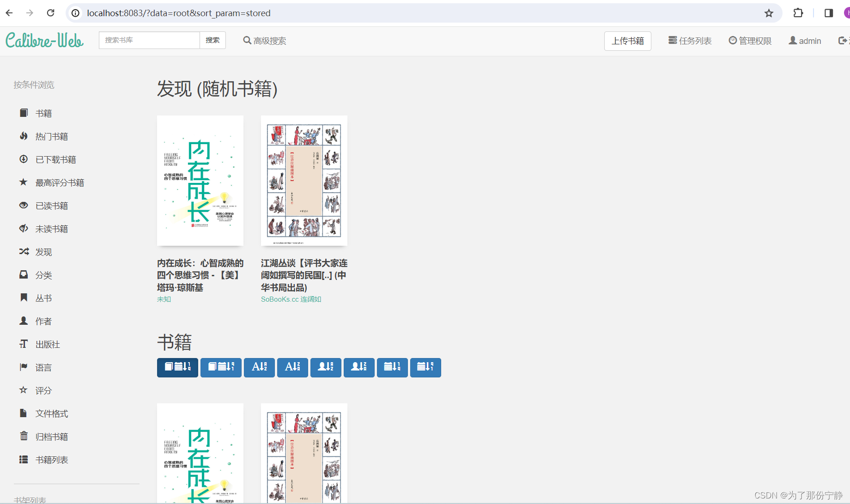Sort books by author Z to A
This screenshot has width=850, height=504.
[359, 367]
